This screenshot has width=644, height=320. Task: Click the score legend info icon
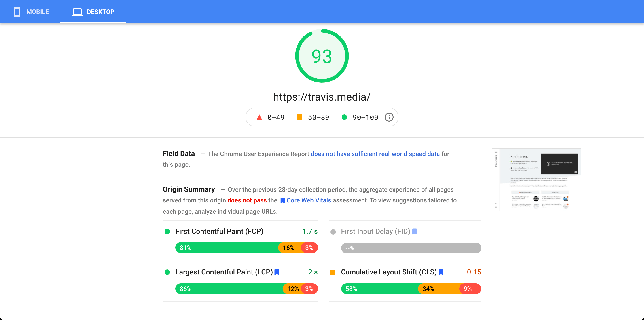pos(389,117)
